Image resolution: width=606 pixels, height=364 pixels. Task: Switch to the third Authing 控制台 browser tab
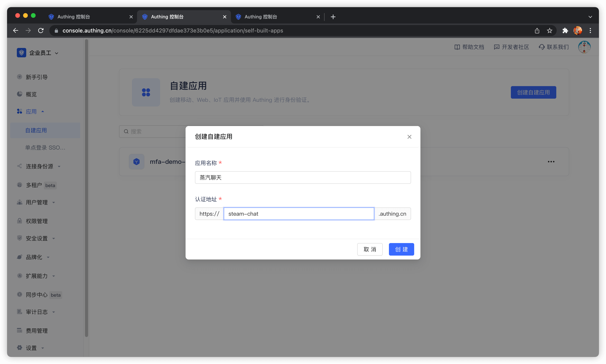click(261, 17)
